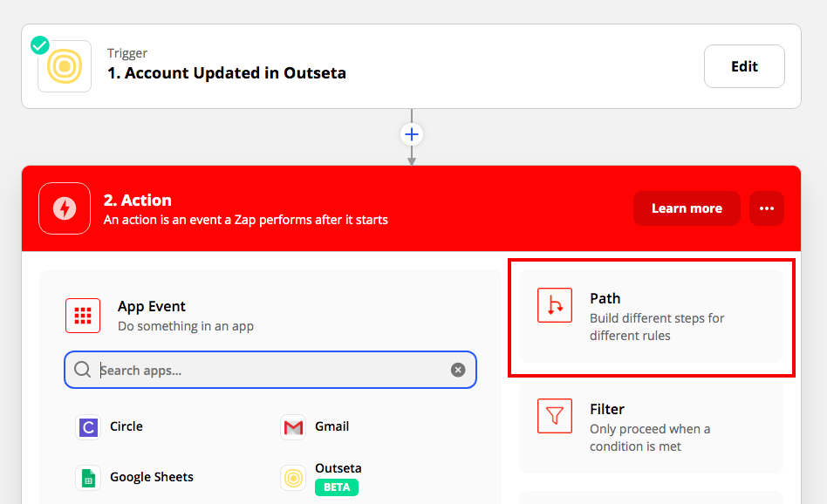Choose the Outseta app icon in list
The height and width of the screenshot is (504, 827).
pos(293,478)
